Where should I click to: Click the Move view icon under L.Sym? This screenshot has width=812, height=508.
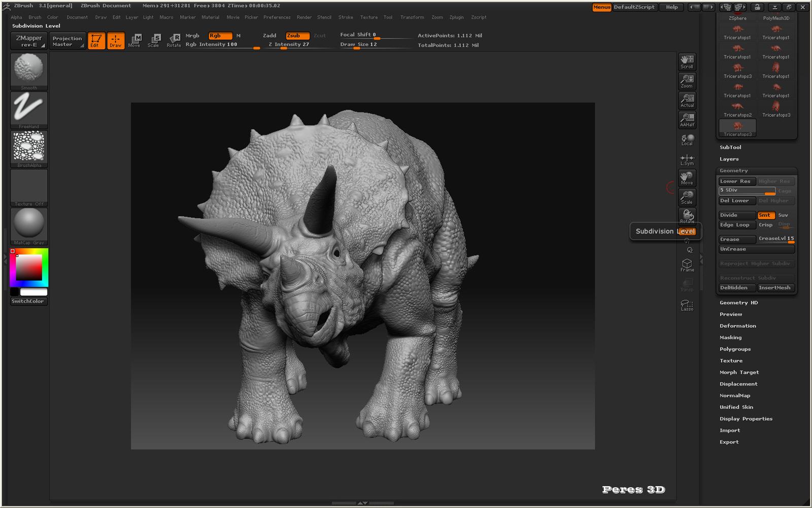click(x=687, y=178)
